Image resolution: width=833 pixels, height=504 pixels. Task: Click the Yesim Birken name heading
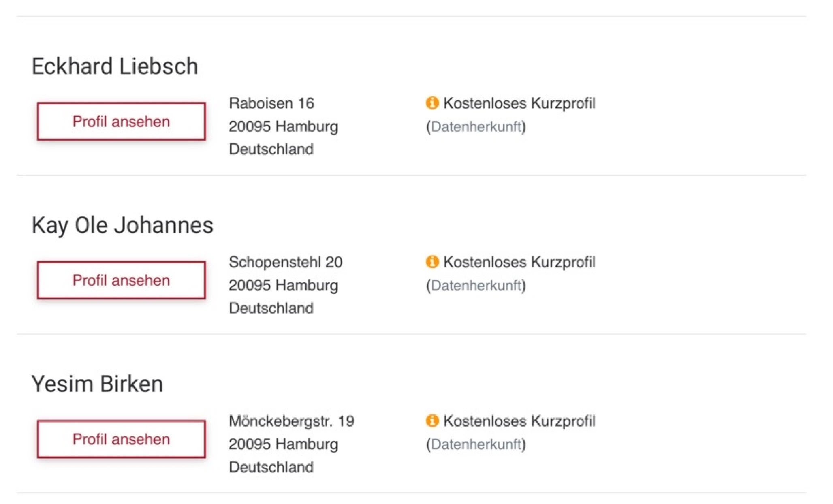click(97, 384)
